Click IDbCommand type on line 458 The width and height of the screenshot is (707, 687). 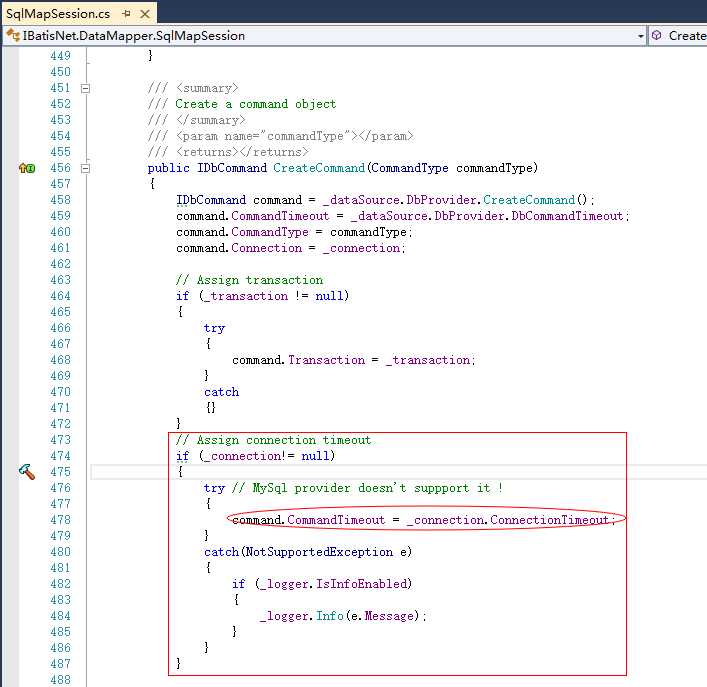tap(211, 200)
